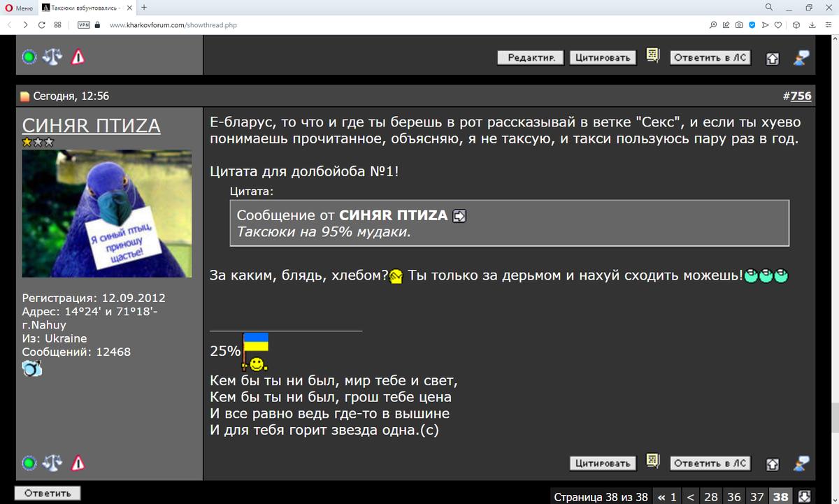This screenshot has width=839, height=504.
Task: Click post #756 up arrow icon
Action: click(x=772, y=464)
